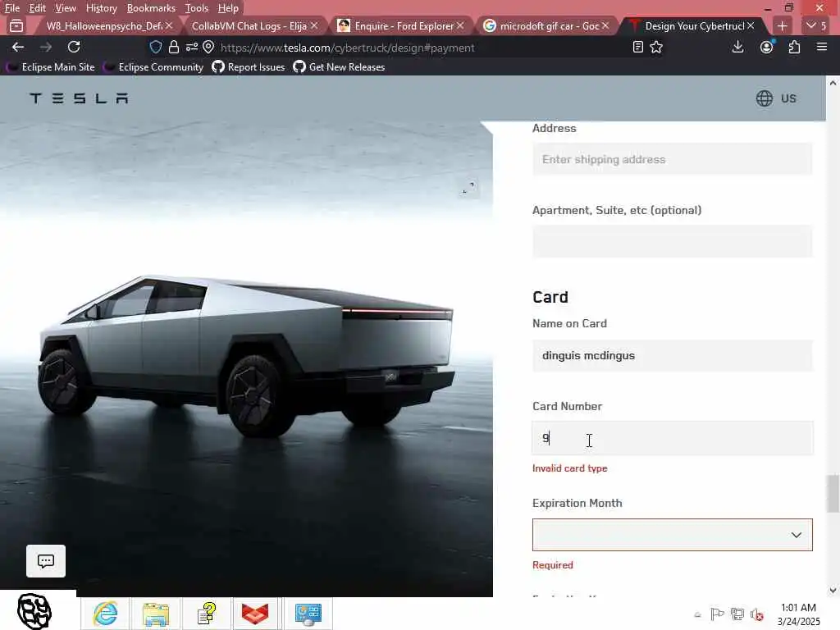
Task: Click the page vertical scrollbar thumb
Action: [833, 493]
